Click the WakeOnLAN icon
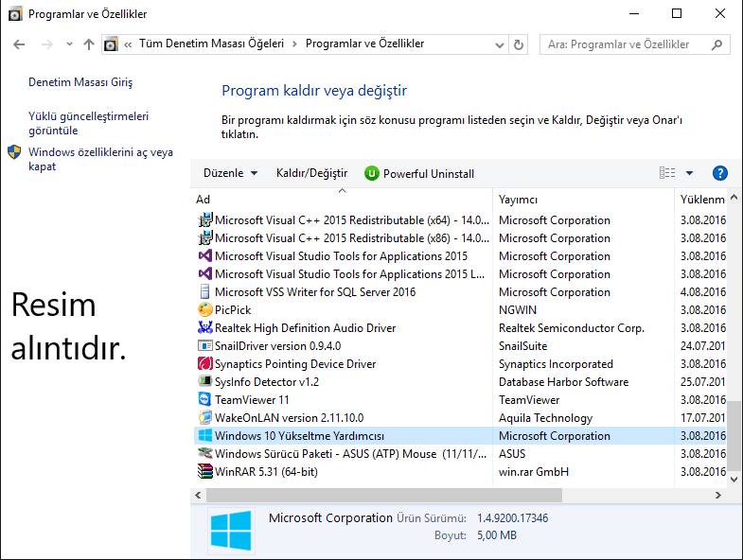743x560 pixels. [204, 418]
